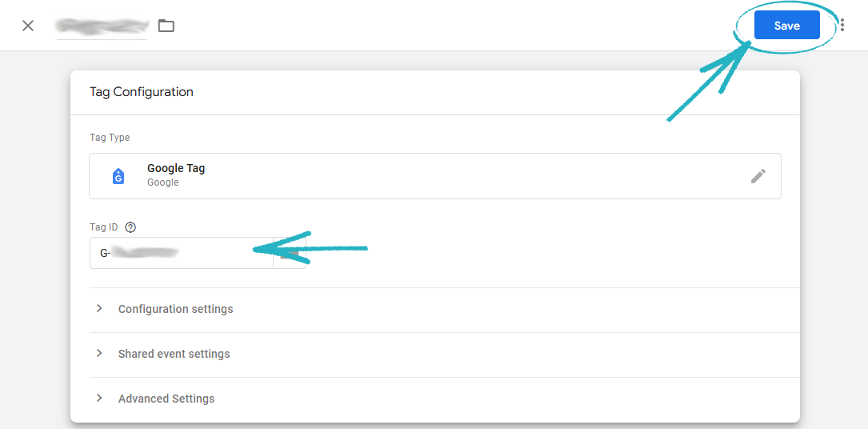Screen dimensions: 868x429
Task: Save the tag configuration
Action: coord(786,26)
